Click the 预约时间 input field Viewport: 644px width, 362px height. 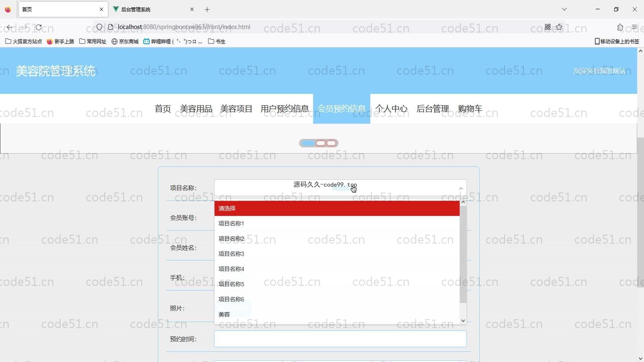(340, 339)
